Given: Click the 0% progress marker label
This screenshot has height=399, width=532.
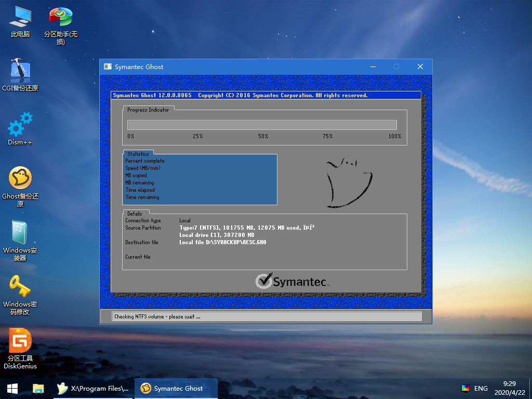Looking at the screenshot, I should 130,136.
